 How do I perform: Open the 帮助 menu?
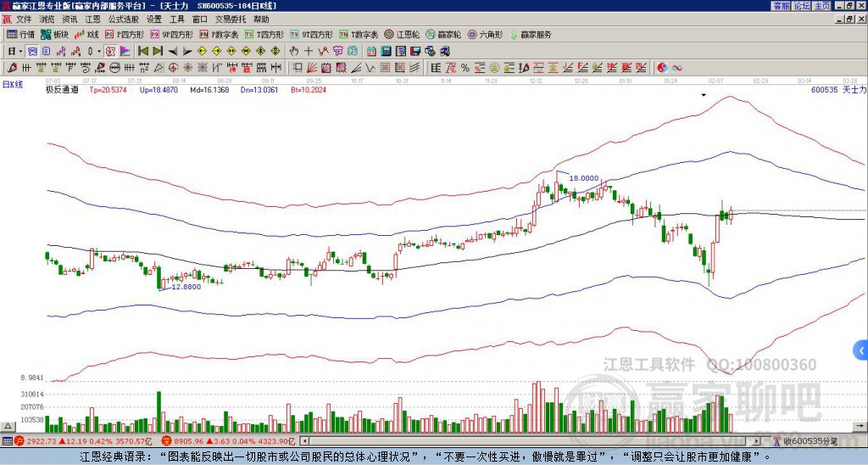[x=261, y=20]
